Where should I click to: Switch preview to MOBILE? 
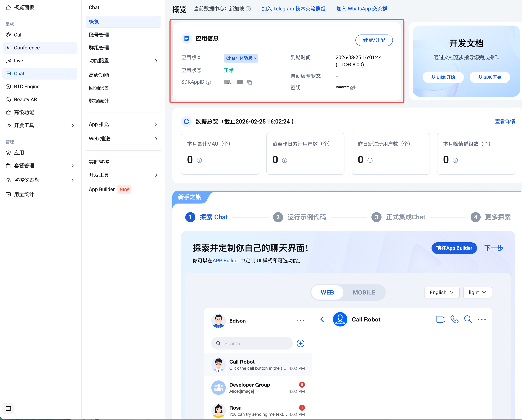click(364, 292)
